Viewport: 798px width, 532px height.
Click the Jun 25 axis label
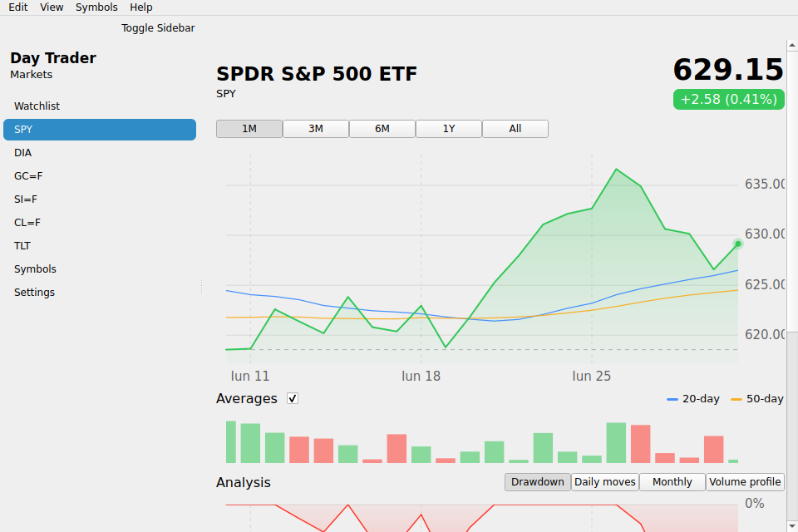[591, 377]
